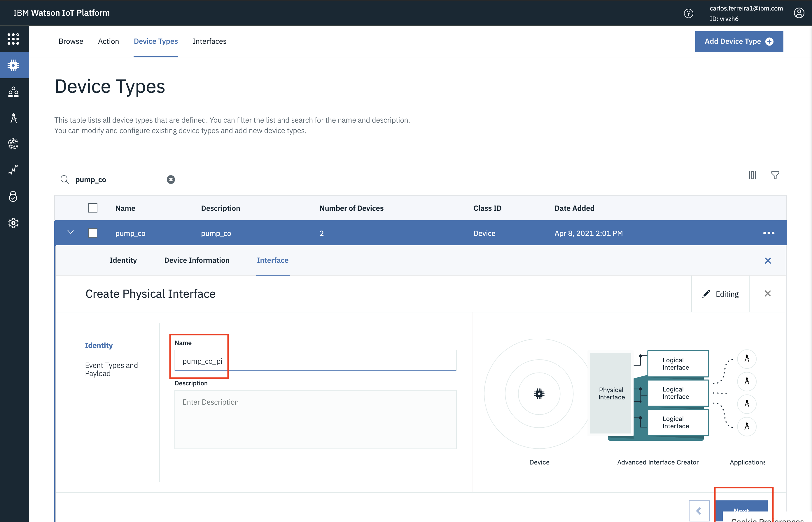This screenshot has width=812, height=522.
Task: Sort by the Date Added column header
Action: click(x=574, y=208)
